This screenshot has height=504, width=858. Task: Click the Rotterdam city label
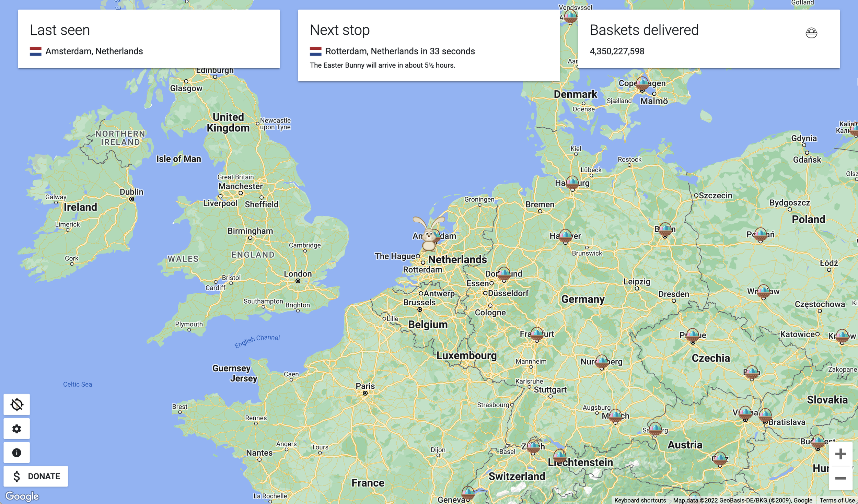click(422, 270)
